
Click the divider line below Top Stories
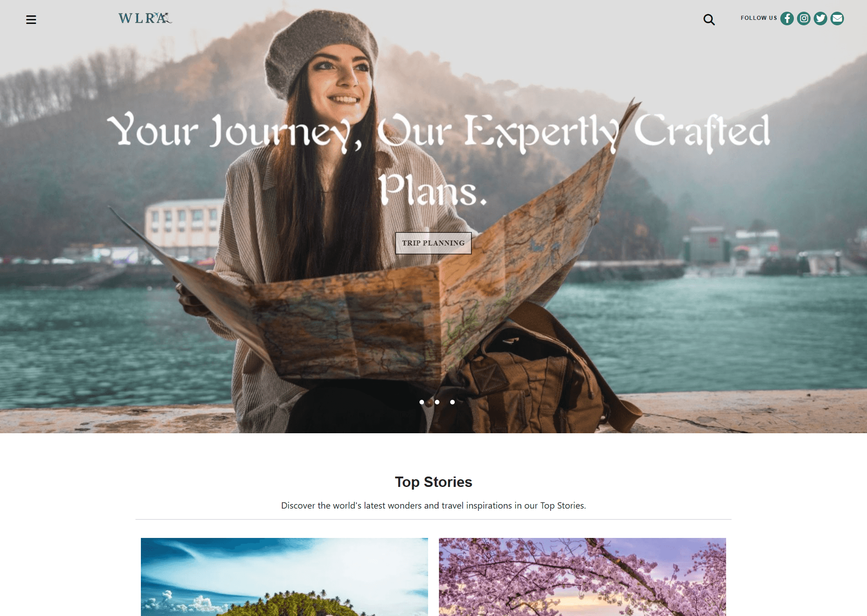[x=433, y=519]
